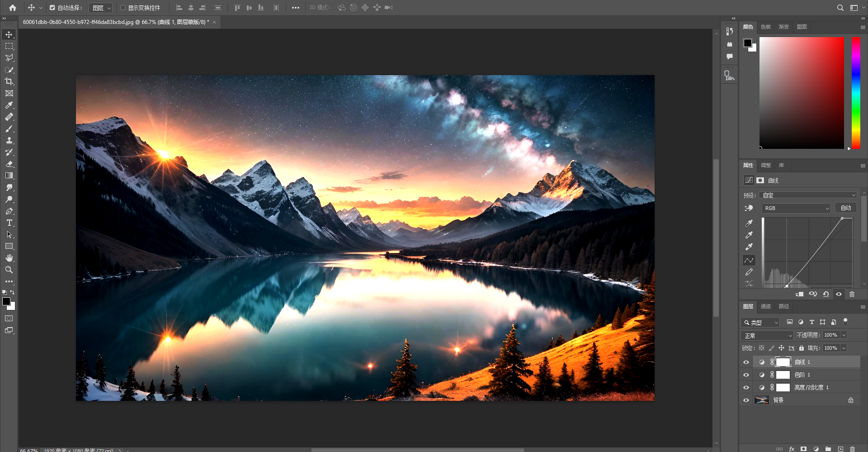Open the more options ellipsis button
Screen dimensions: 868x452
pyautogui.click(x=295, y=8)
